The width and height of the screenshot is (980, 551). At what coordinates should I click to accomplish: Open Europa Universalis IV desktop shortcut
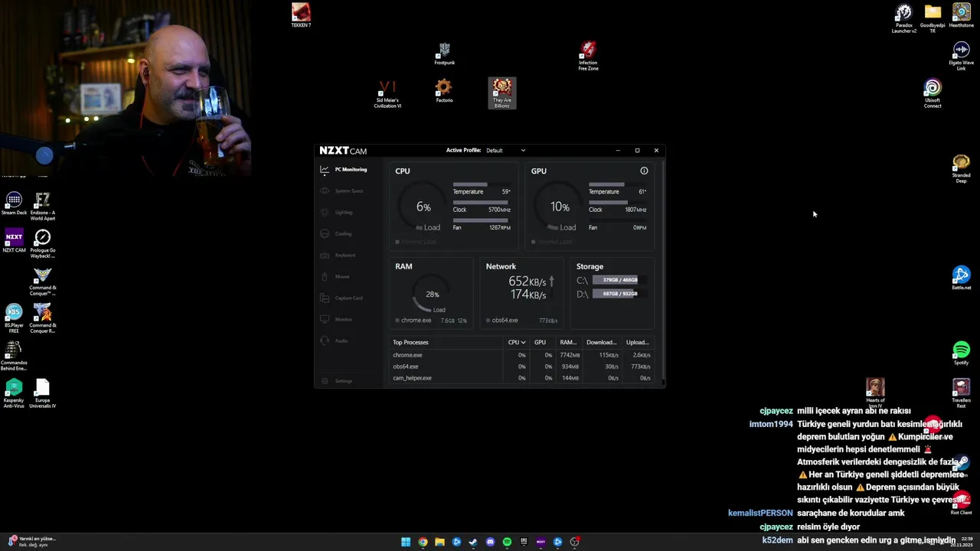pyautogui.click(x=43, y=393)
